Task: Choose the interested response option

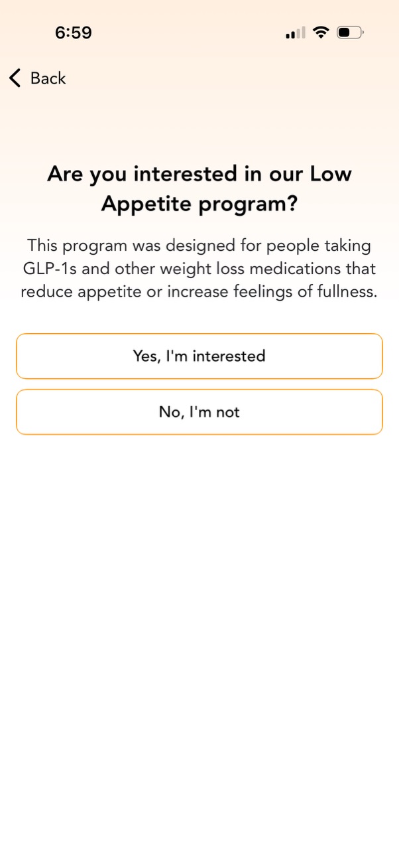Action: tap(199, 356)
